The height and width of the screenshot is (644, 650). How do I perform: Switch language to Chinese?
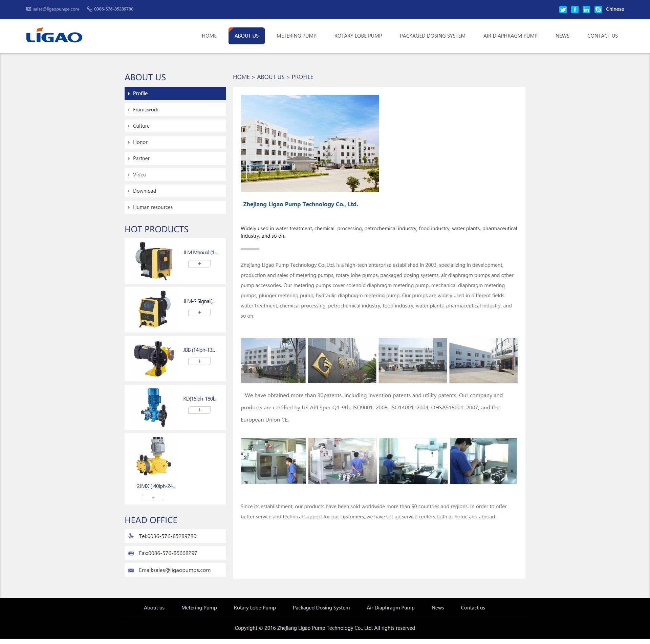[615, 9]
